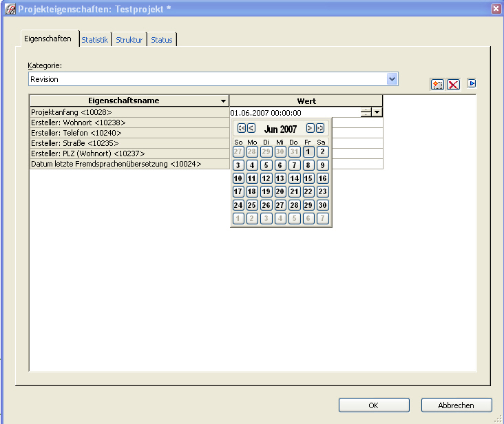The image size is (504, 424).
Task: Open Eigenschaftsname column header dropdown
Action: coord(222,101)
